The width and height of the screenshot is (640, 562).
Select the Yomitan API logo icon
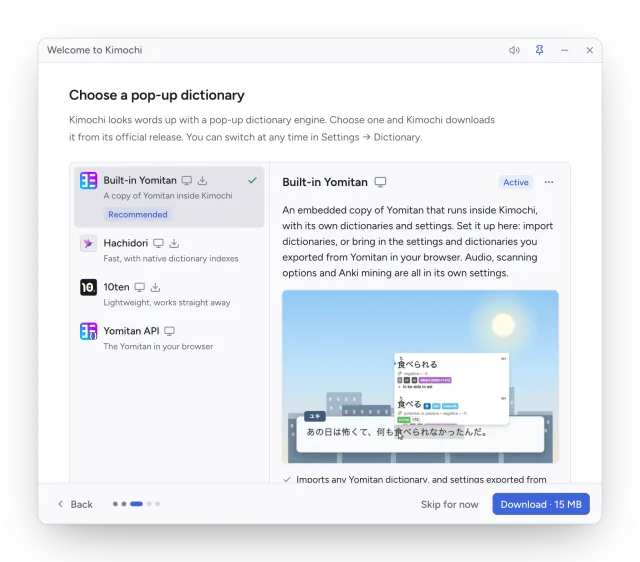(x=88, y=331)
